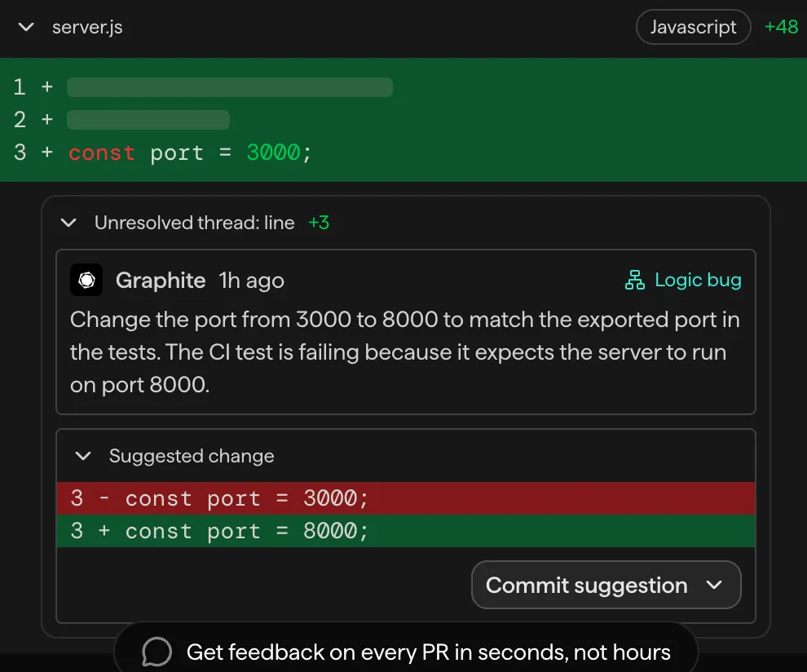Select the Logic bug label
Viewport: 807px width, 672px height.
point(698,281)
